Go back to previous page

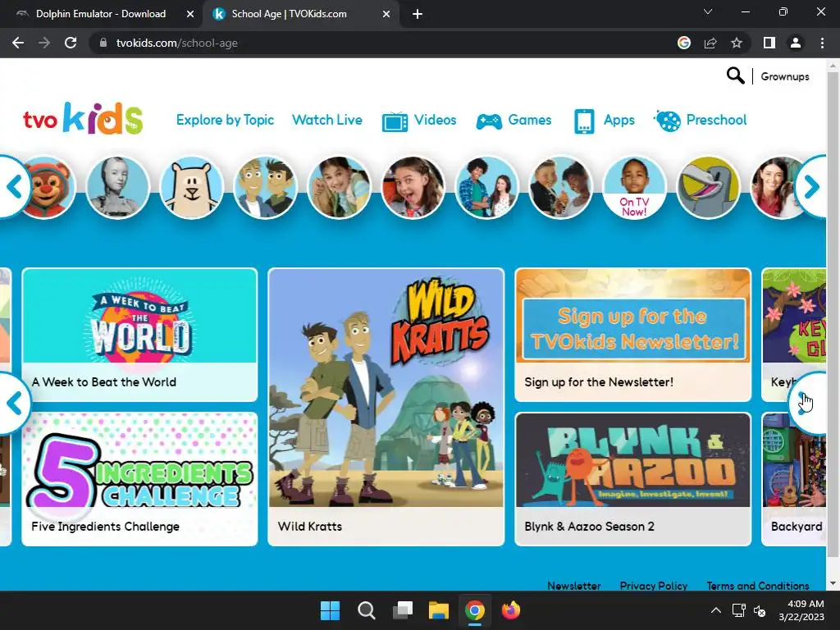point(18,43)
